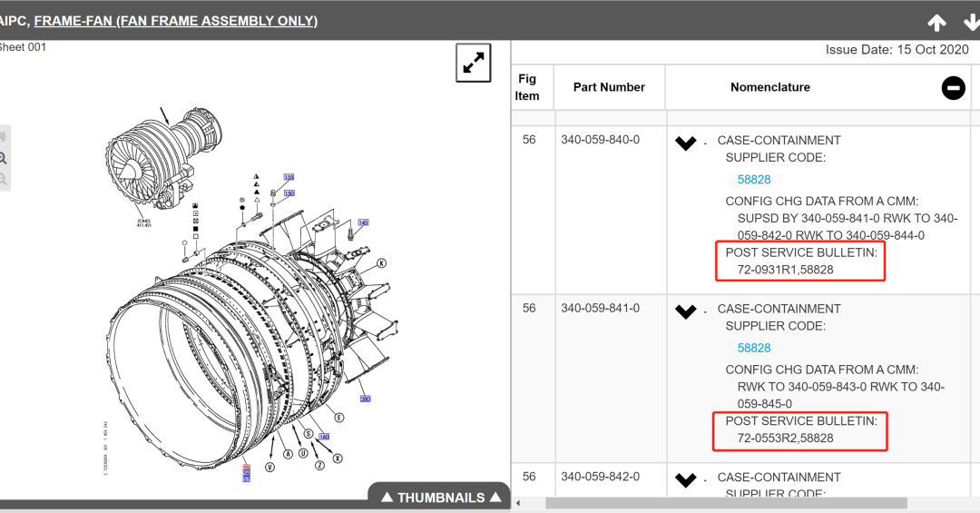Click callout letter V in the diagram
The width and height of the screenshot is (980, 513).
click(x=270, y=468)
